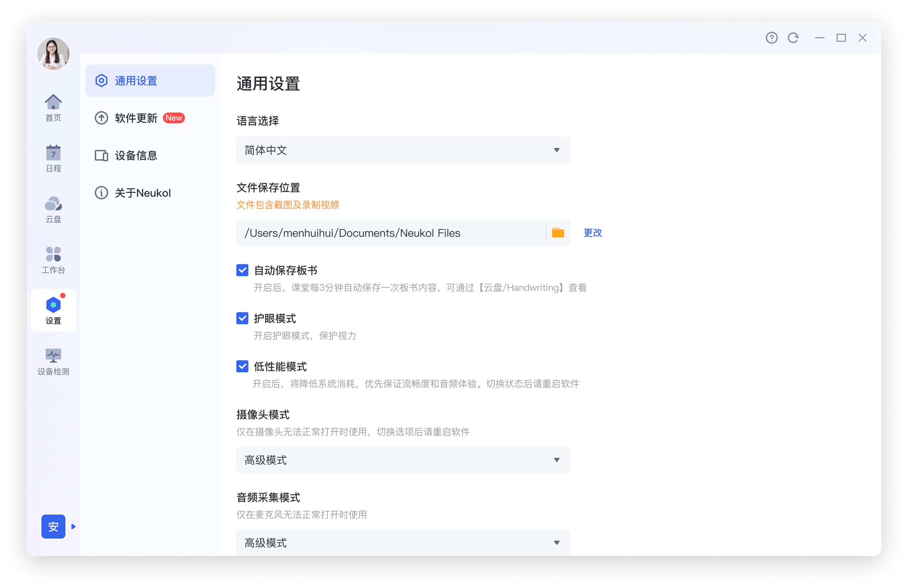Click the 低性能模式 label

pyautogui.click(x=280, y=367)
